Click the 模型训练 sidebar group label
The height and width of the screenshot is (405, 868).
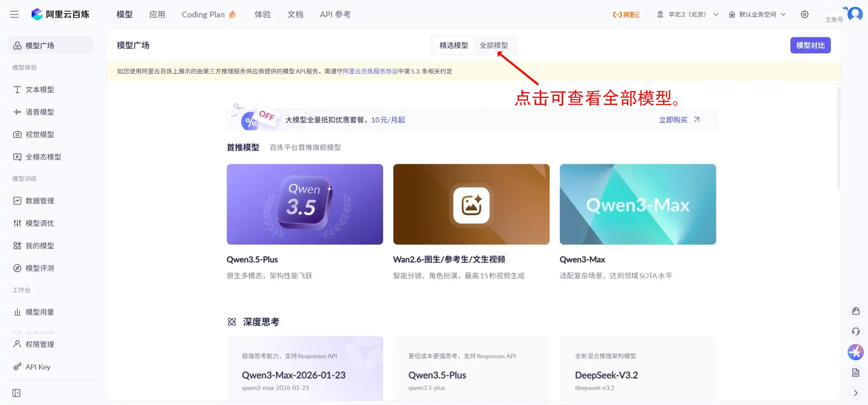click(25, 179)
